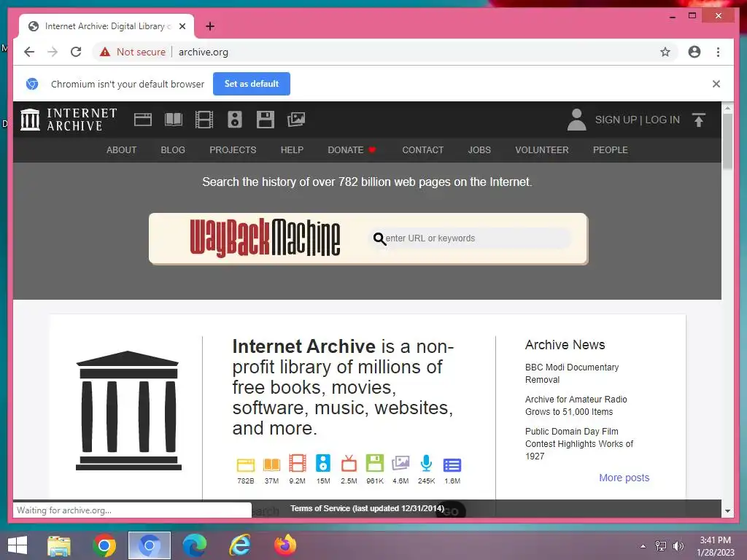Click the Not secure warning indicator

133,52
